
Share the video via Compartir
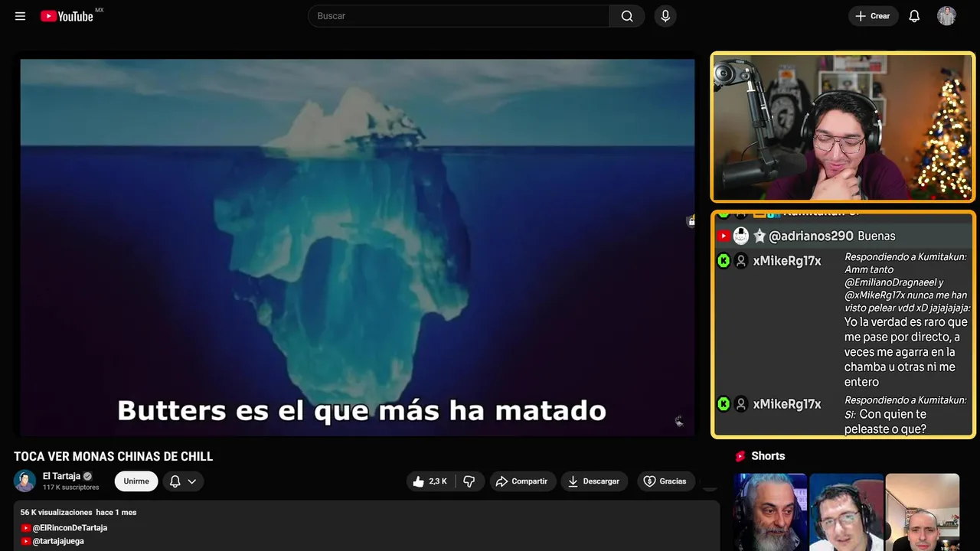[x=521, y=481]
